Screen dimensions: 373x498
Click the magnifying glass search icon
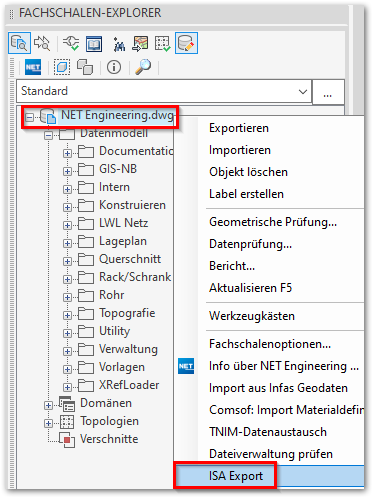[x=143, y=67]
